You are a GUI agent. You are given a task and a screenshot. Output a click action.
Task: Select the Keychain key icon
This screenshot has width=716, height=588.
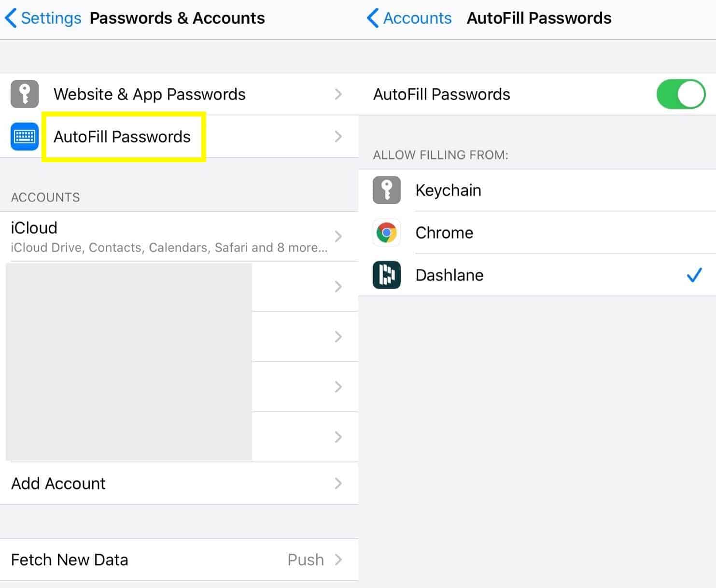click(x=387, y=190)
